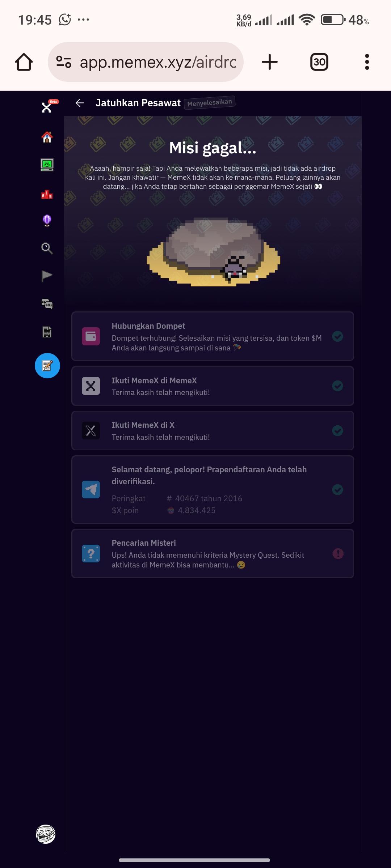The height and width of the screenshot is (868, 391).
Task: Open the green computer monitor sidebar icon
Action: pos(47,165)
